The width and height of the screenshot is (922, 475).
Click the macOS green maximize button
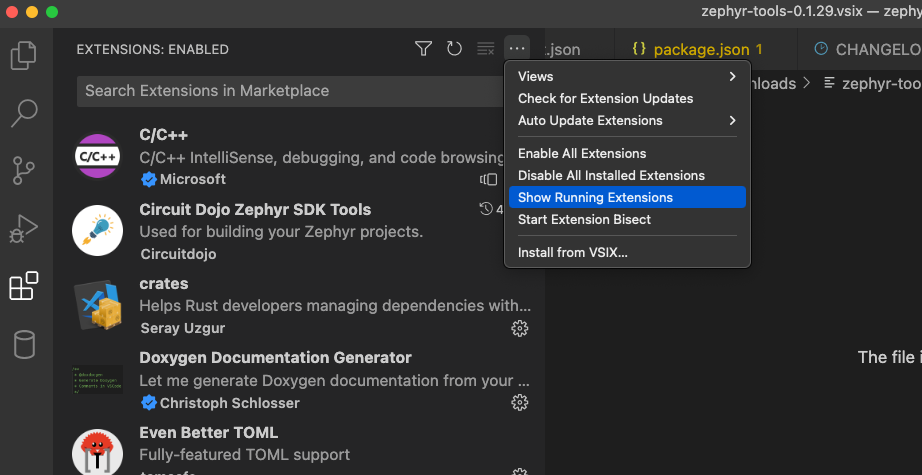(x=52, y=12)
